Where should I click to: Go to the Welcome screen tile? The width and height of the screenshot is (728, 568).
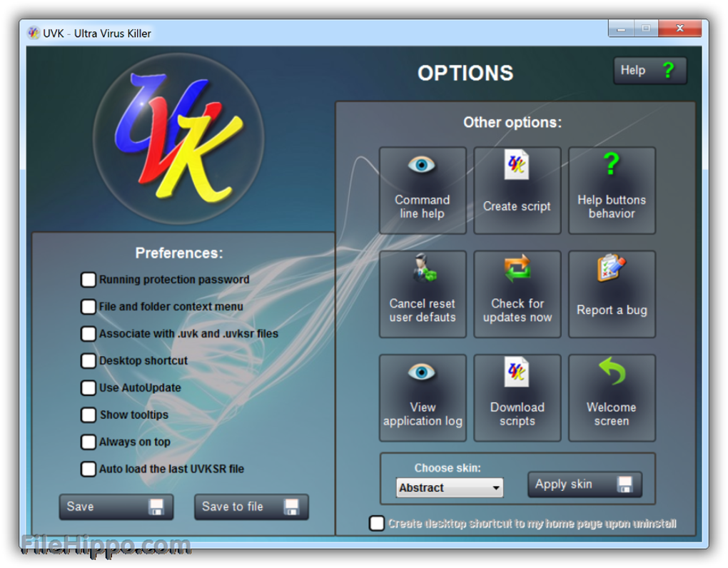coord(612,398)
